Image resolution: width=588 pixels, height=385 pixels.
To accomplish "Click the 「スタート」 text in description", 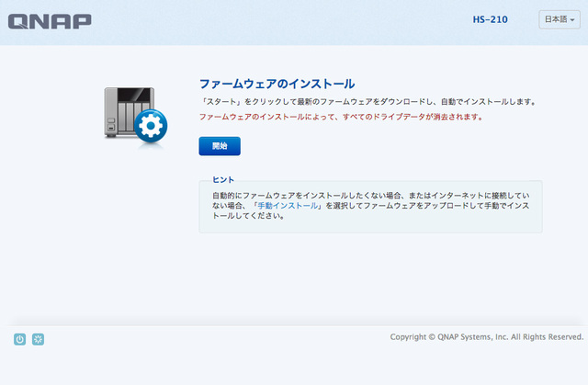I will (x=220, y=101).
